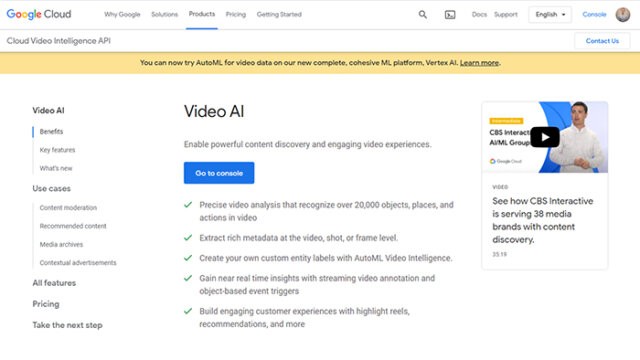
Task: Click 'Create your own custom entity' bullet
Action: click(326, 258)
